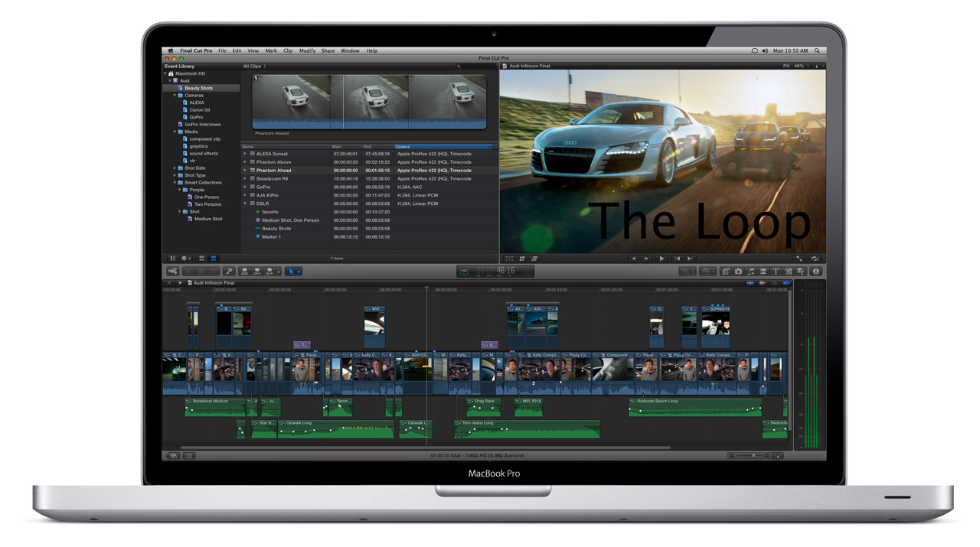Mark clip as favorite with green star
Viewport: 980px width, 547px height.
[188, 272]
